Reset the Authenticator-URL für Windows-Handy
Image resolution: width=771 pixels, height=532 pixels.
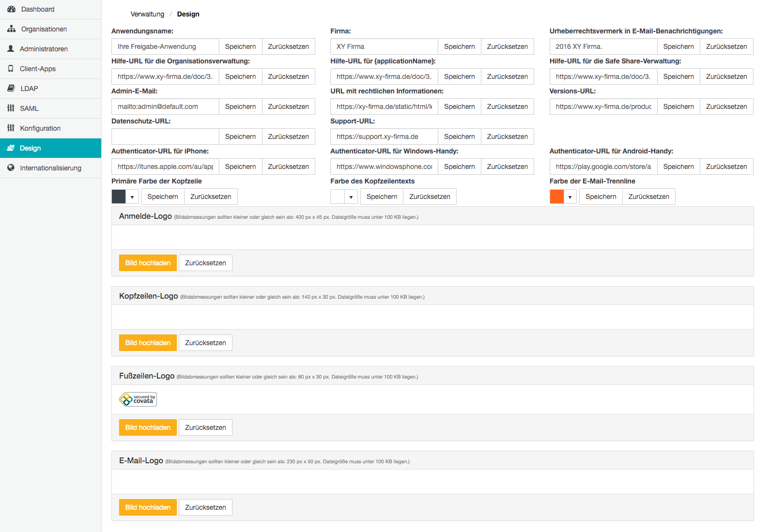(x=507, y=167)
